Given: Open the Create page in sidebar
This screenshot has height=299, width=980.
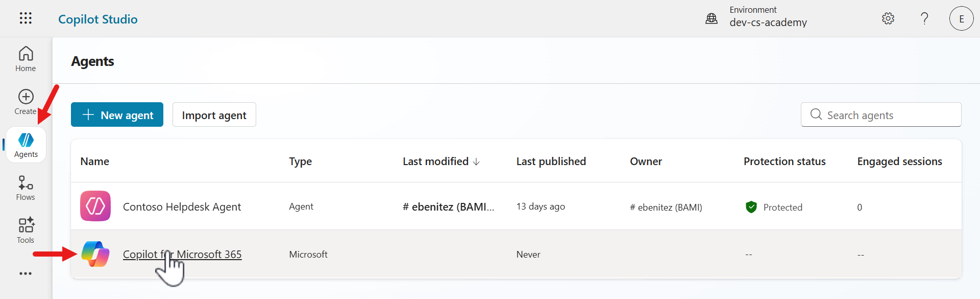Looking at the screenshot, I should pos(26,102).
